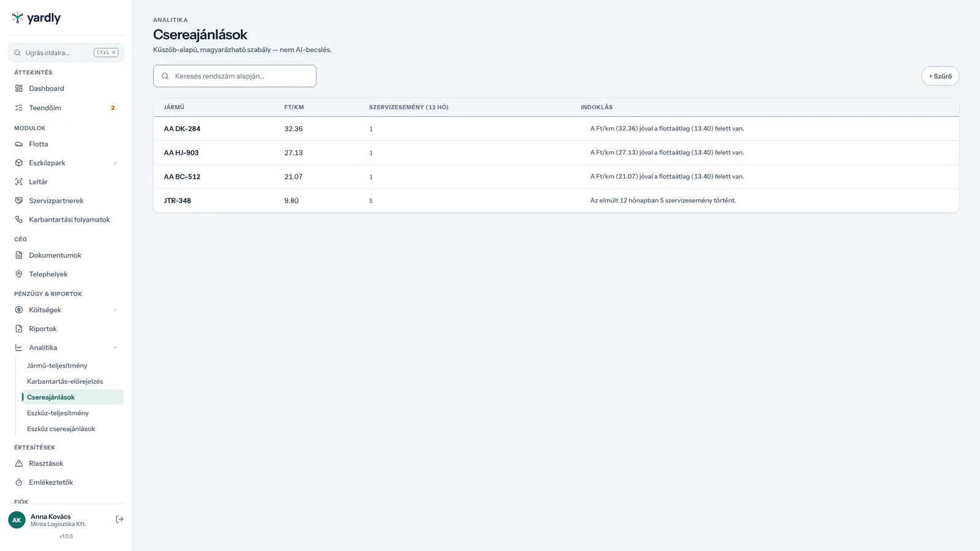Open vehicle row JTR-348

pyautogui.click(x=556, y=200)
